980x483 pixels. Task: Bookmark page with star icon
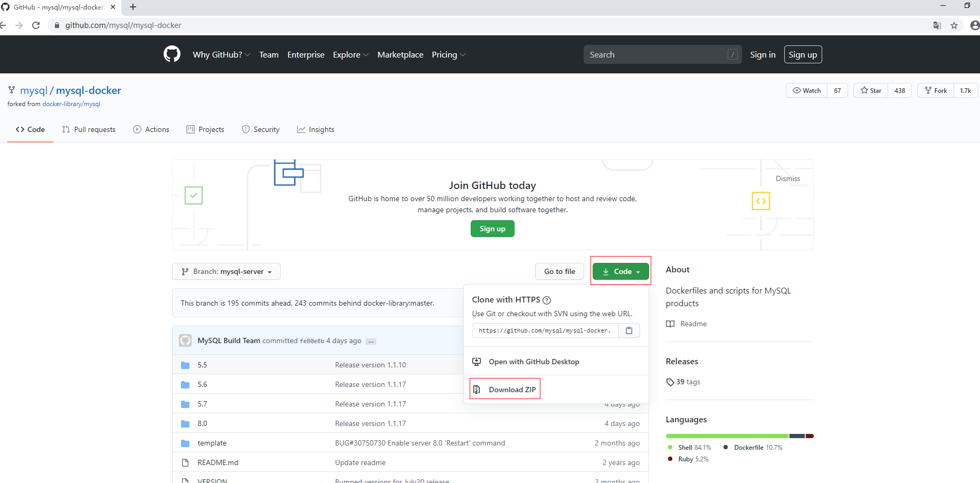click(954, 25)
